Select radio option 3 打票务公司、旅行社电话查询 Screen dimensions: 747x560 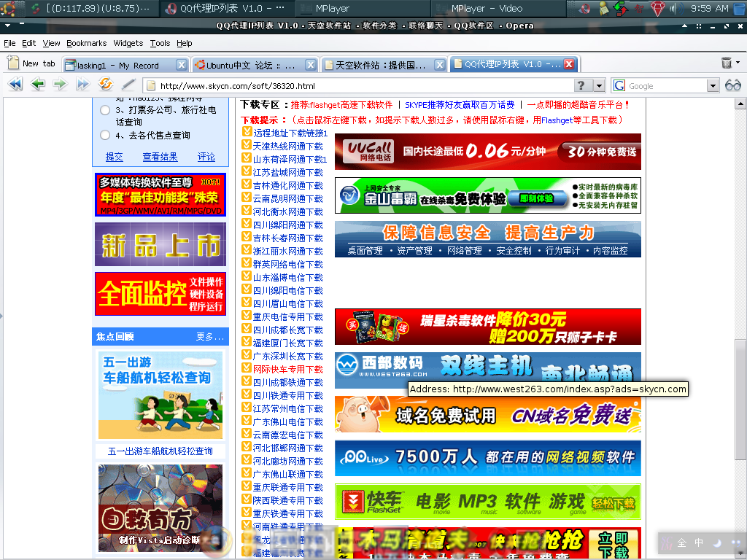click(x=105, y=111)
